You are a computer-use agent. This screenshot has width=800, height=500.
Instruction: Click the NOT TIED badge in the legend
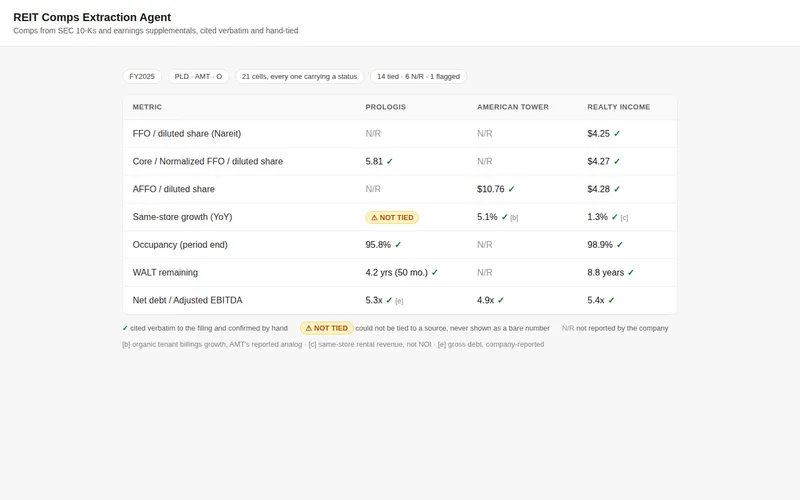[327, 328]
